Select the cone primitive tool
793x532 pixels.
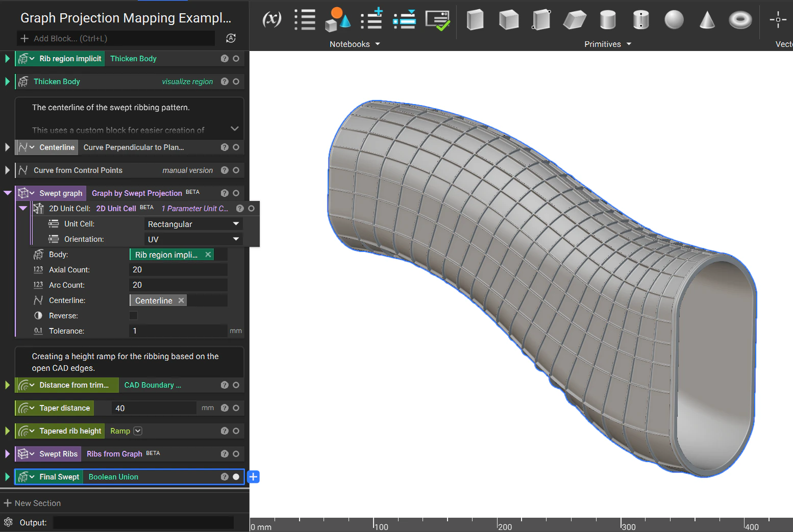(x=707, y=20)
